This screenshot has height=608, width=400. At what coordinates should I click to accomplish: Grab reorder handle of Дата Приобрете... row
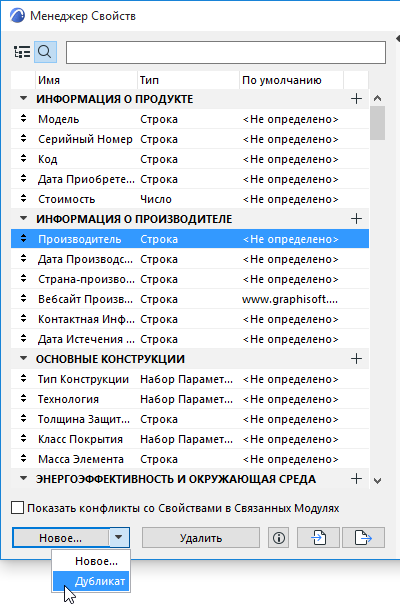click(x=24, y=179)
